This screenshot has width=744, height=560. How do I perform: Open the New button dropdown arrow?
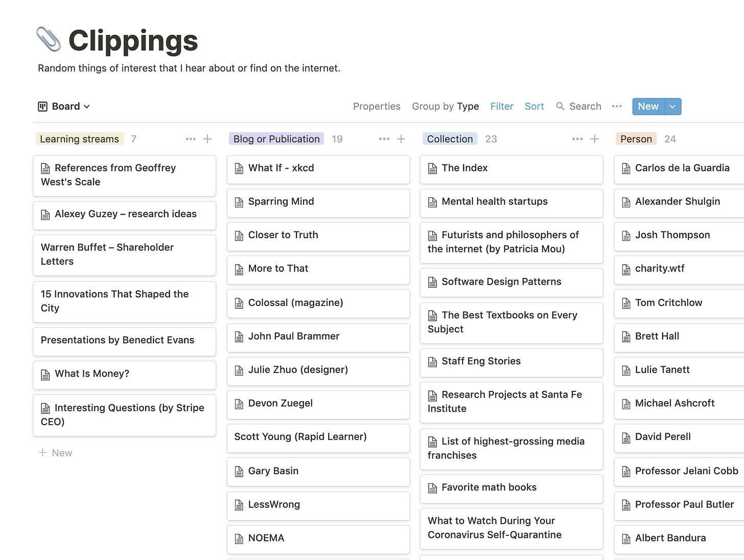[672, 106]
